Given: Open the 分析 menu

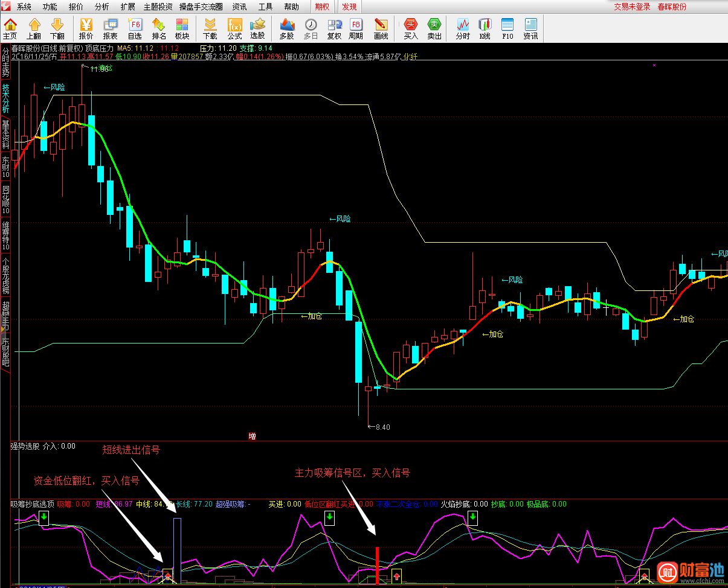Looking at the screenshot, I should pyautogui.click(x=102, y=7).
